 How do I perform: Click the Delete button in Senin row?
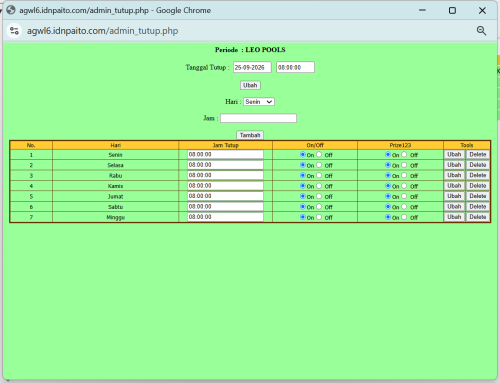(478, 154)
